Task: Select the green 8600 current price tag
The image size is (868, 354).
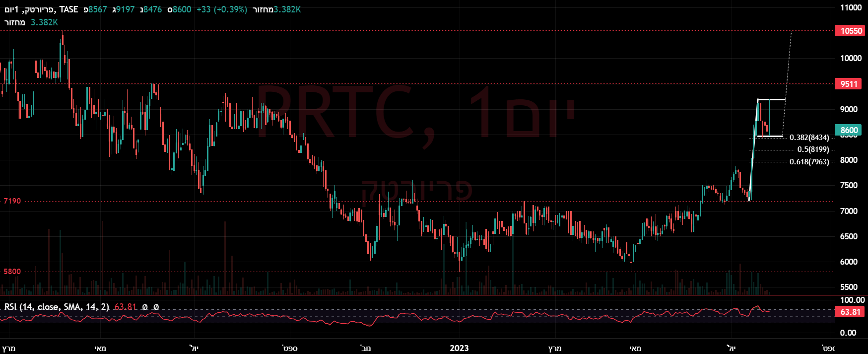Action: [x=849, y=130]
